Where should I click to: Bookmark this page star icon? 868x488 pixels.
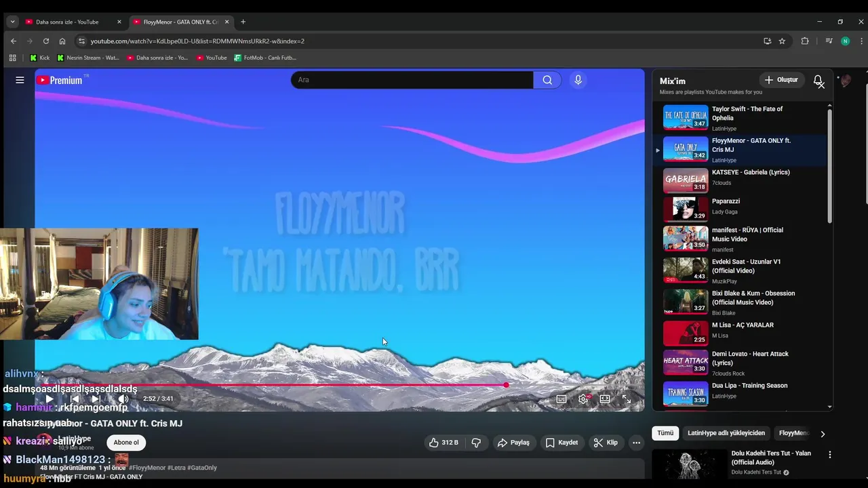point(782,41)
